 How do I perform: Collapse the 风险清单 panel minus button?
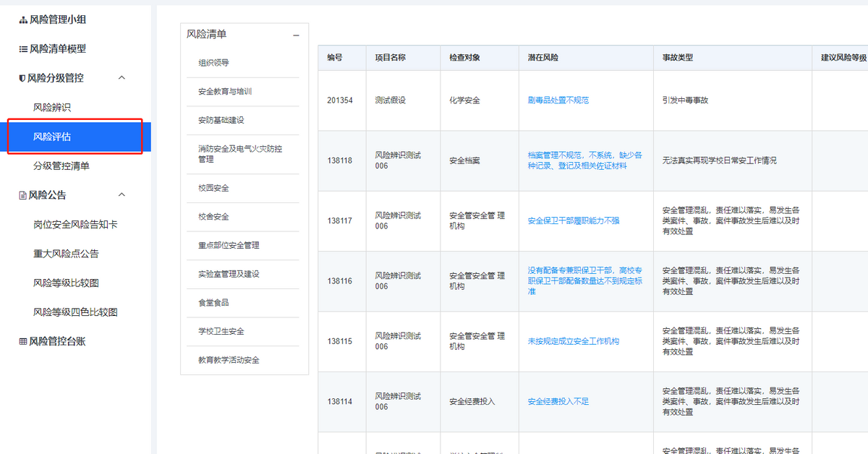pyautogui.click(x=296, y=35)
